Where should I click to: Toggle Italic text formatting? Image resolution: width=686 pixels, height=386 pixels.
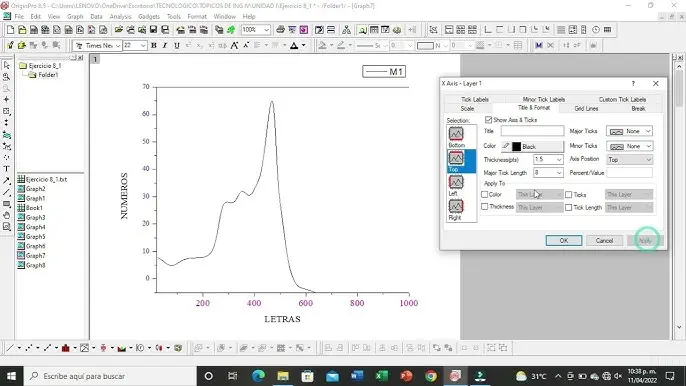point(165,46)
